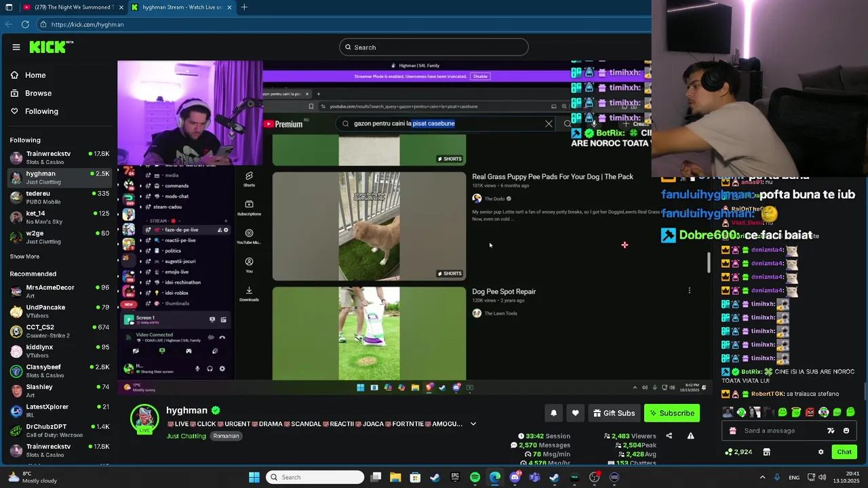Open Browse in Kick sidebar
868x488 pixels.
click(38, 94)
